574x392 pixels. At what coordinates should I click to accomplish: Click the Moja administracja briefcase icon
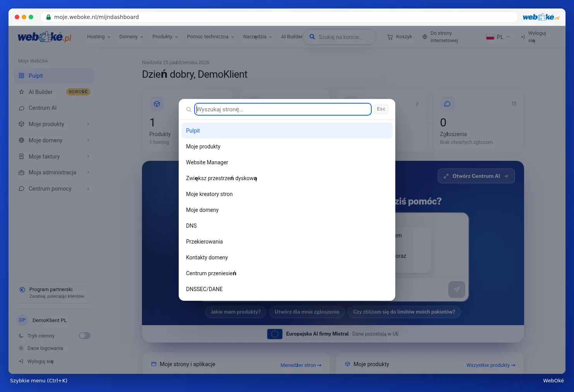coord(21,172)
